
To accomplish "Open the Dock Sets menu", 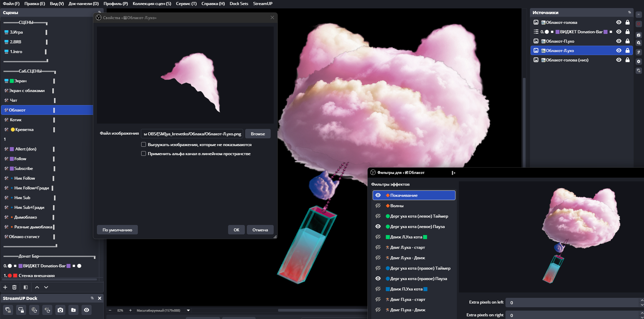I will click(x=239, y=4).
